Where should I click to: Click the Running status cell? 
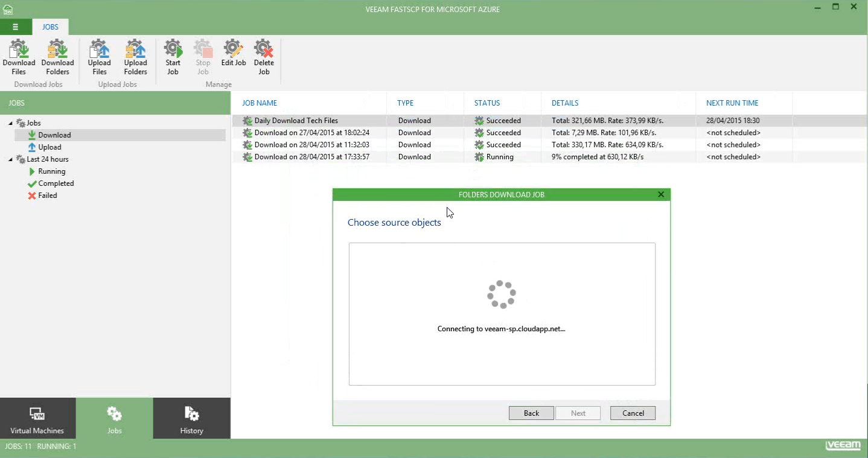pos(500,157)
